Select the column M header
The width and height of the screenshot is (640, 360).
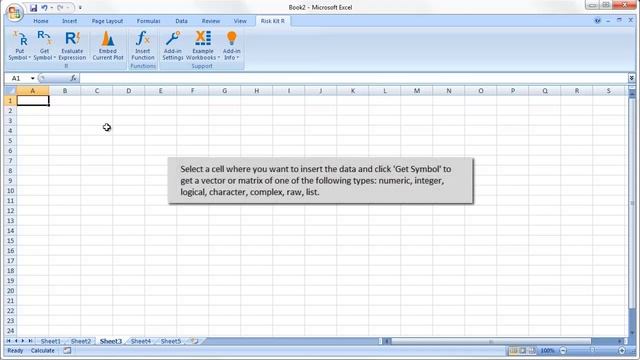click(417, 91)
